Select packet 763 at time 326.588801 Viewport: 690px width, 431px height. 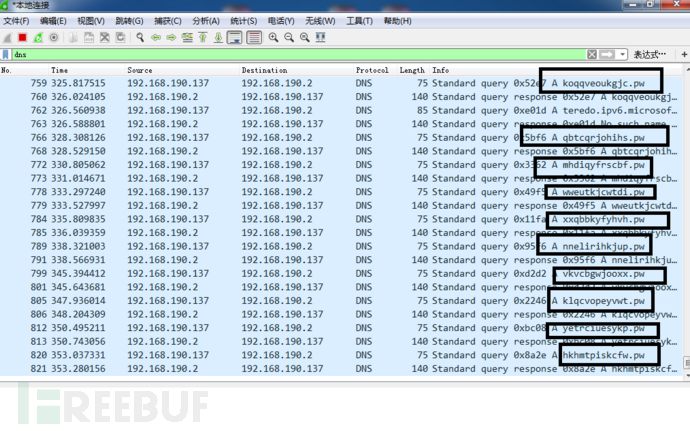pyautogui.click(x=341, y=124)
